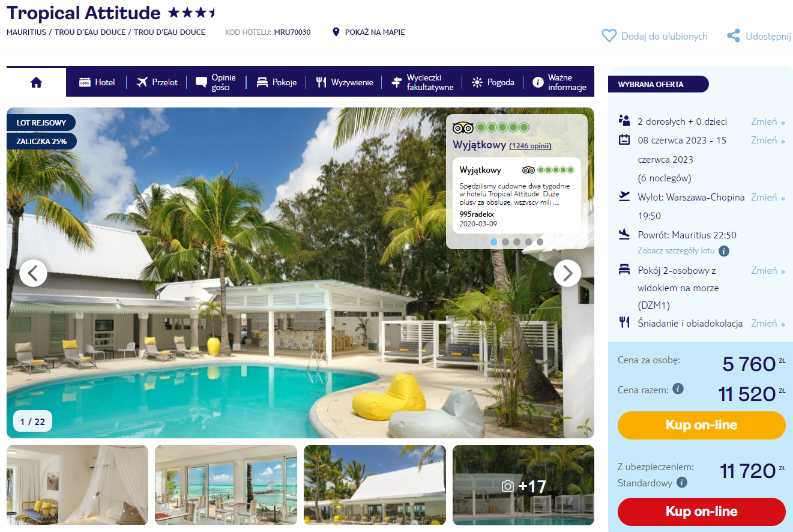Click the Udostępnij share icon
Viewport: 793px width, 532px height.
(733, 36)
